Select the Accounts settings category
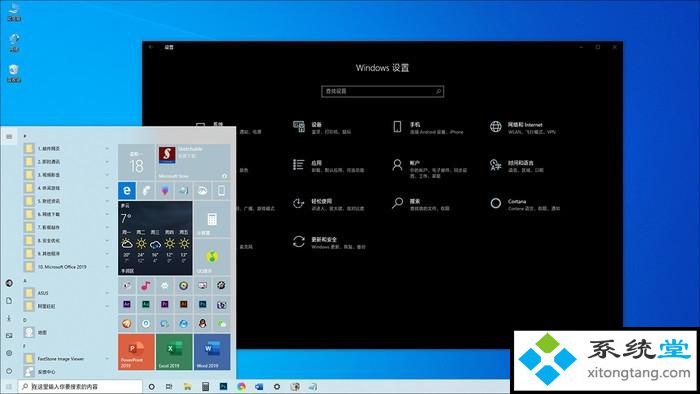This screenshot has height=394, width=700. (x=429, y=168)
